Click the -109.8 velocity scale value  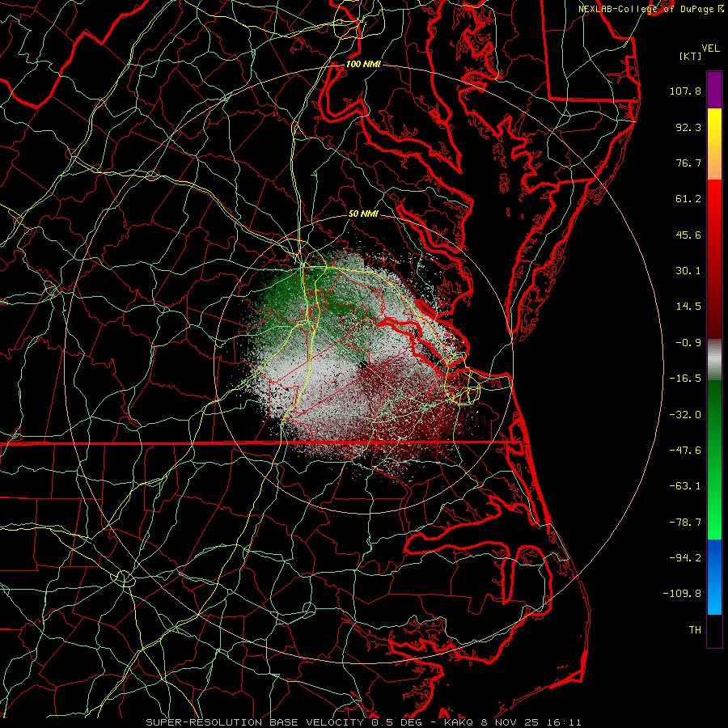coord(682,594)
